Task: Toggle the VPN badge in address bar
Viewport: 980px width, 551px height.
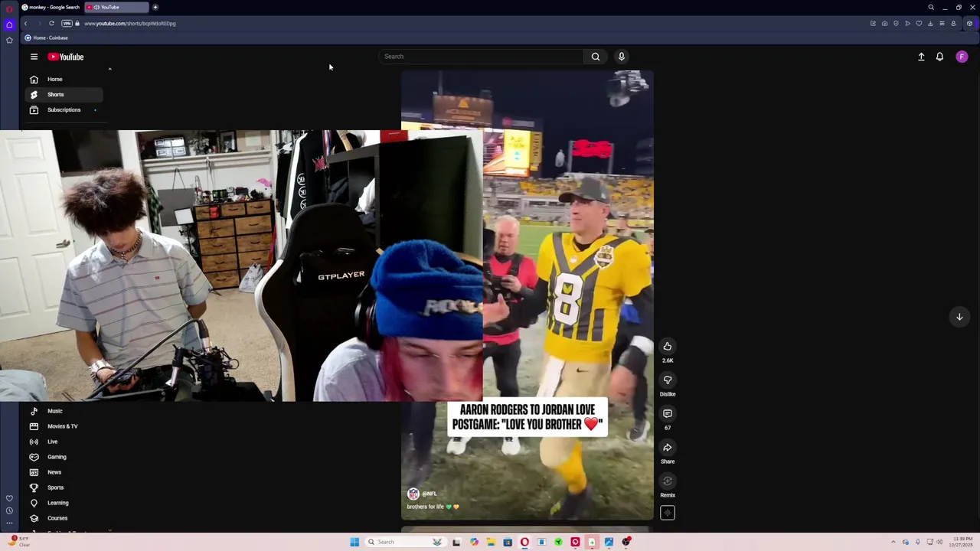Action: pyautogui.click(x=67, y=23)
